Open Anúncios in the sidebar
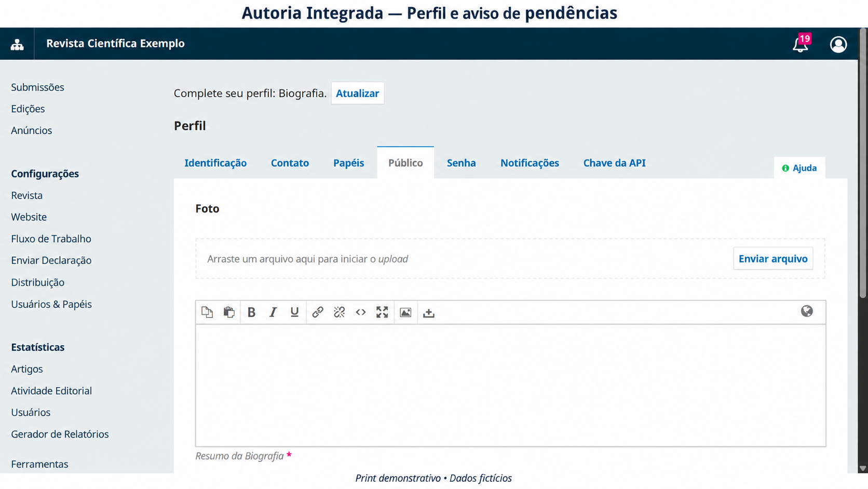Image resolution: width=868 pixels, height=489 pixels. point(32,130)
